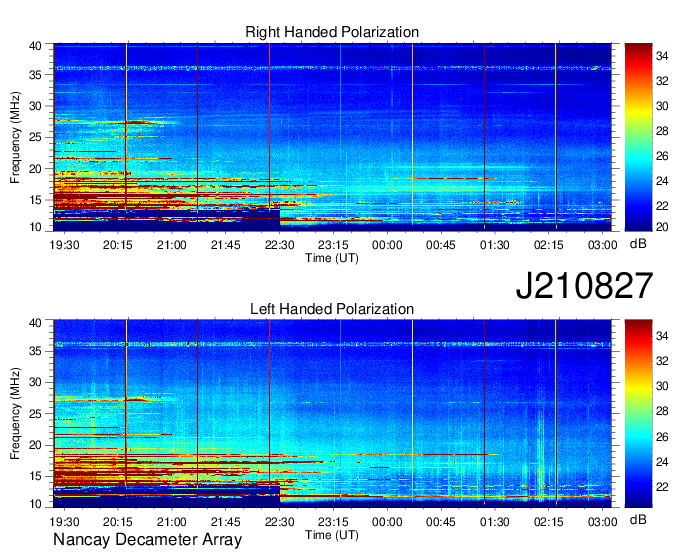Screen dimensions: 680x552
Task: Click the 22 dB value on Left Handed plot's colorbar
Action: (662, 487)
